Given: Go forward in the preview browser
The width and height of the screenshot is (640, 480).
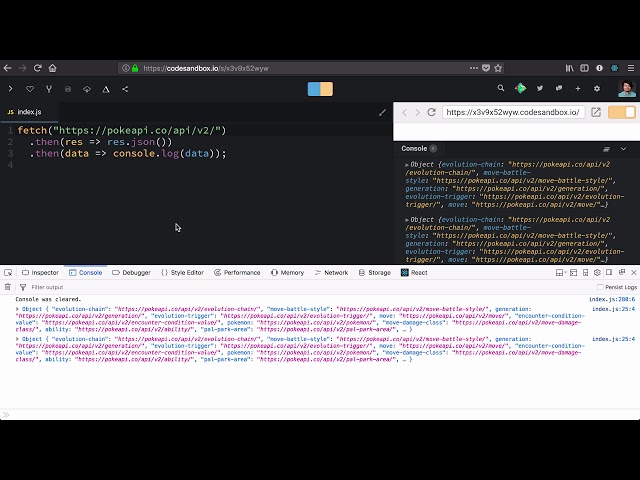Looking at the screenshot, I should pos(417,112).
